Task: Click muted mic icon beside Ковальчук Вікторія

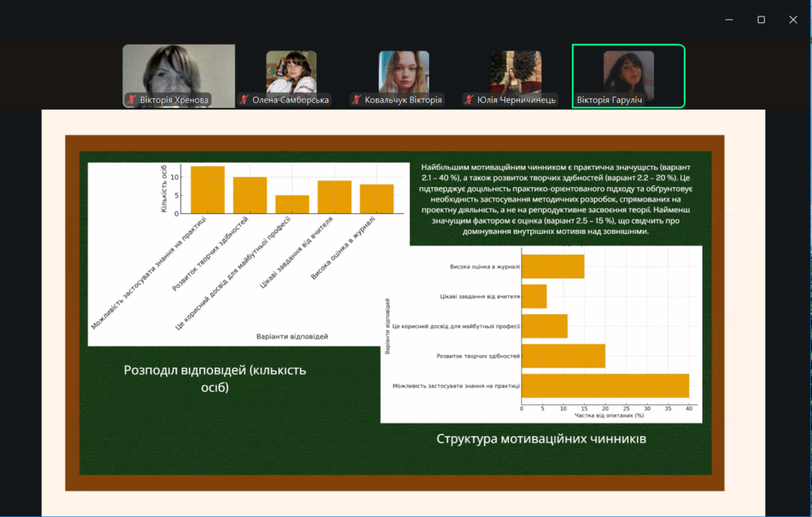Action: (357, 101)
